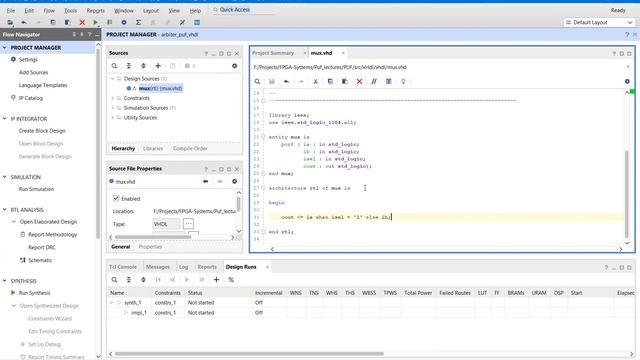Add sources with plus icon in Sources panel

[x=158, y=66]
